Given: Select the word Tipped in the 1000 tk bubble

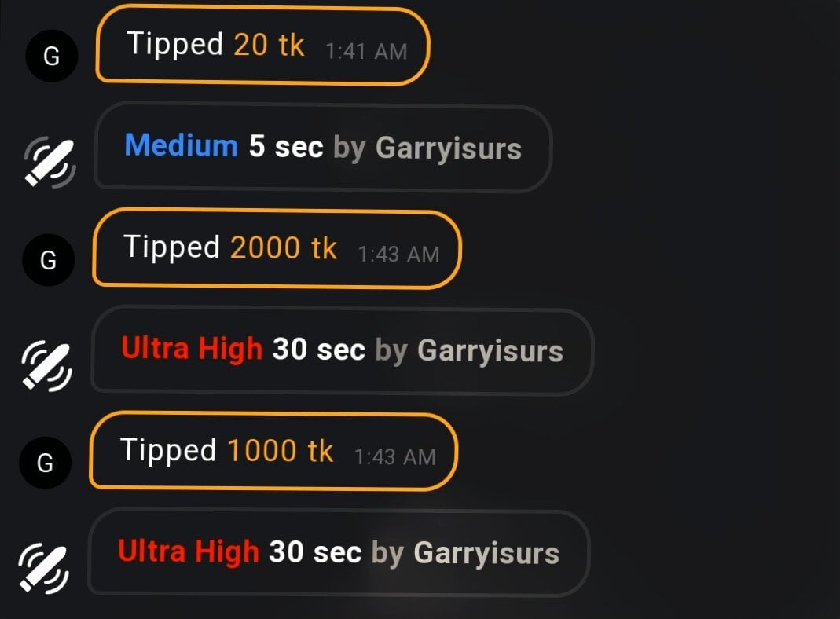Looking at the screenshot, I should pyautogui.click(x=168, y=451).
